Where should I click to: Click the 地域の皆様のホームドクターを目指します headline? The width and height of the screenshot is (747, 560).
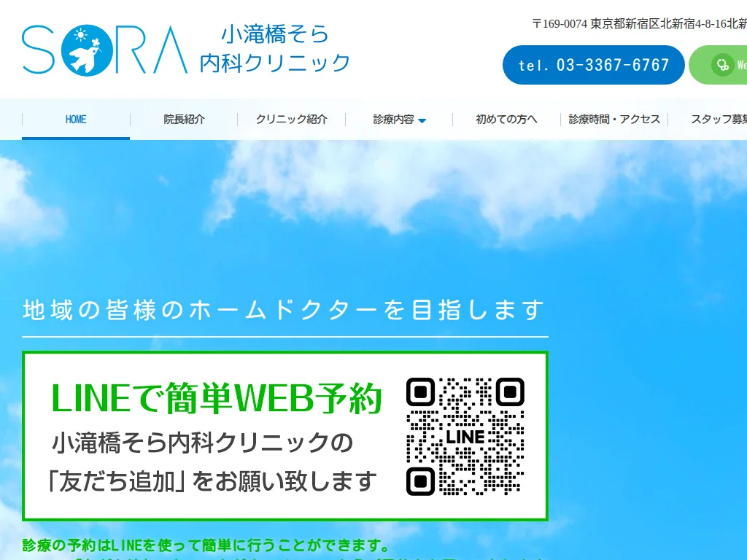(284, 310)
